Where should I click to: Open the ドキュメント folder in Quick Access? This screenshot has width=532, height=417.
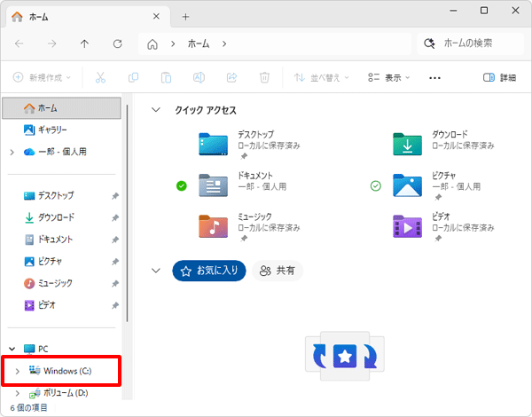pyautogui.click(x=243, y=185)
